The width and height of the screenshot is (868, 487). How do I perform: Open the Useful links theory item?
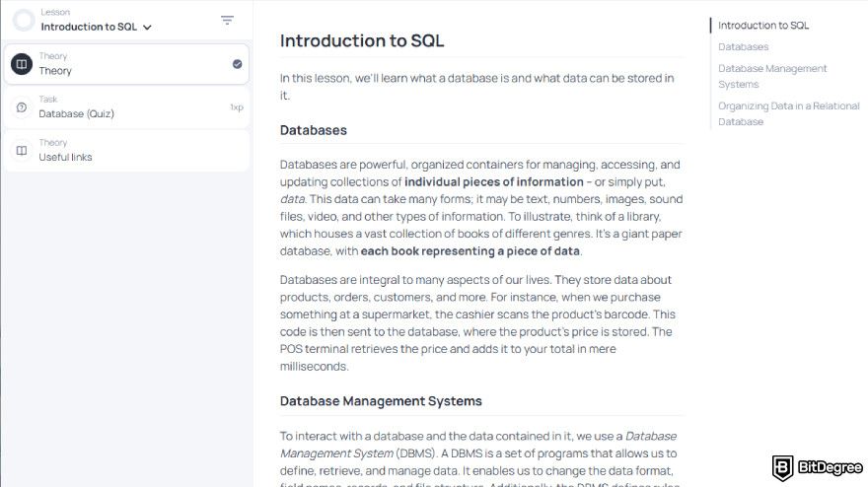pos(126,151)
